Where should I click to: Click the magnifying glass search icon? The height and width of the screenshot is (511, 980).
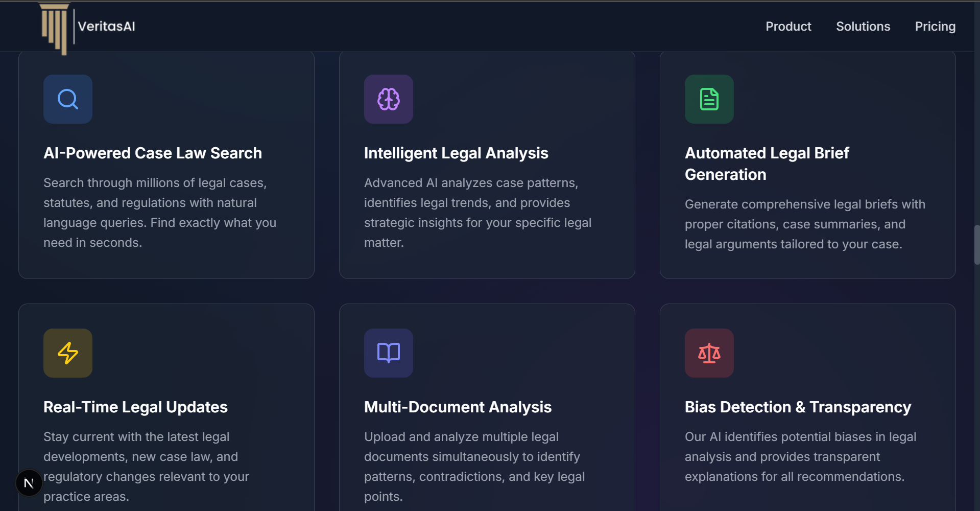pos(68,99)
